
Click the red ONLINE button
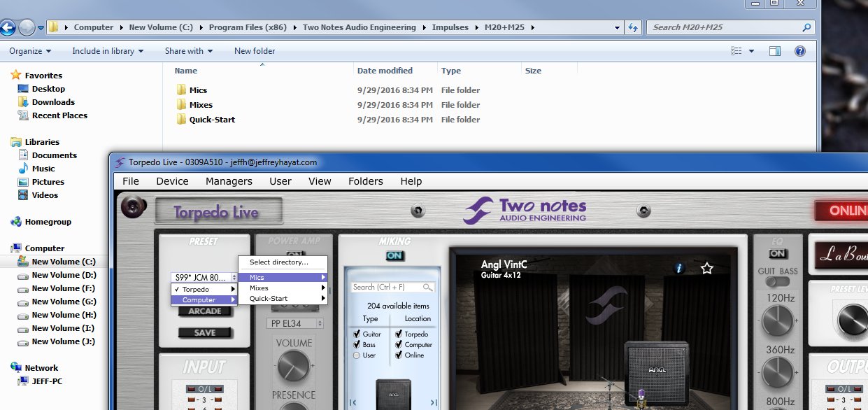click(x=841, y=211)
